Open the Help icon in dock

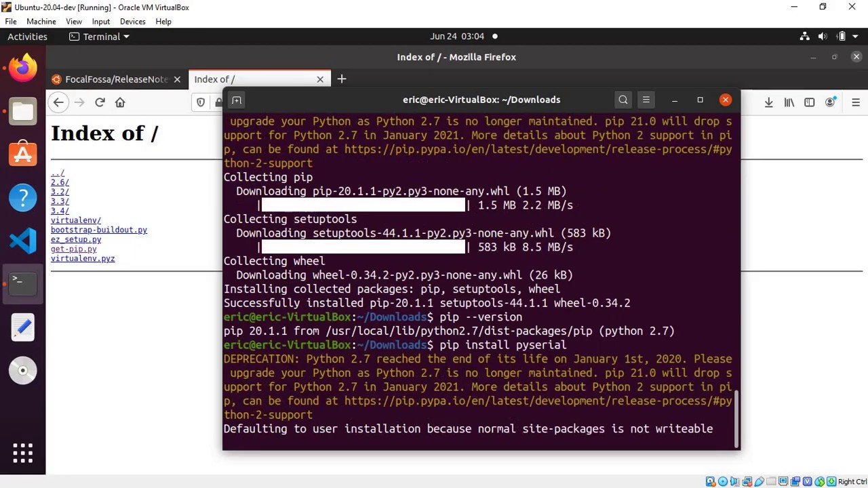pos(22,198)
